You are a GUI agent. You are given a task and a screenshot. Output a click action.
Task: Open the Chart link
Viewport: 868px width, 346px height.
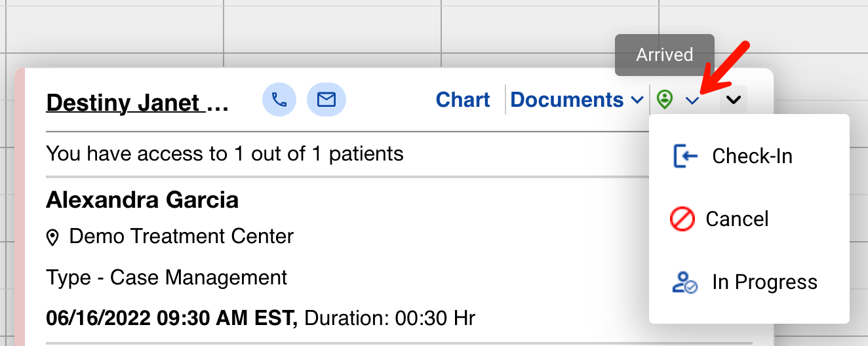[x=463, y=100]
